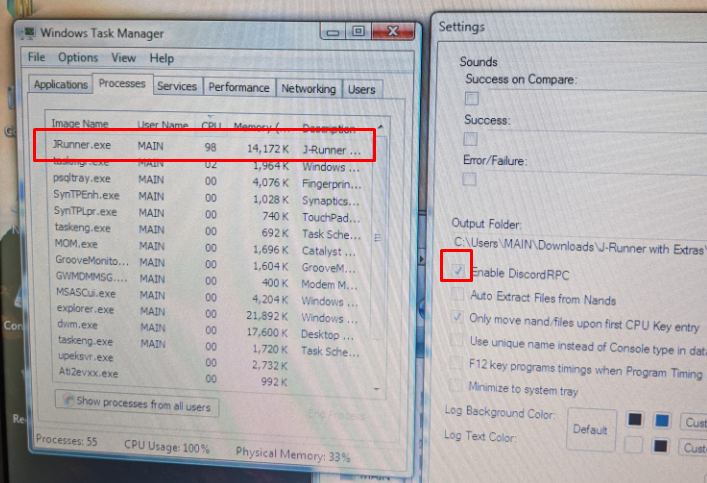
Task: Toggle the Error/Failure sound checkbox
Action: coord(469,179)
